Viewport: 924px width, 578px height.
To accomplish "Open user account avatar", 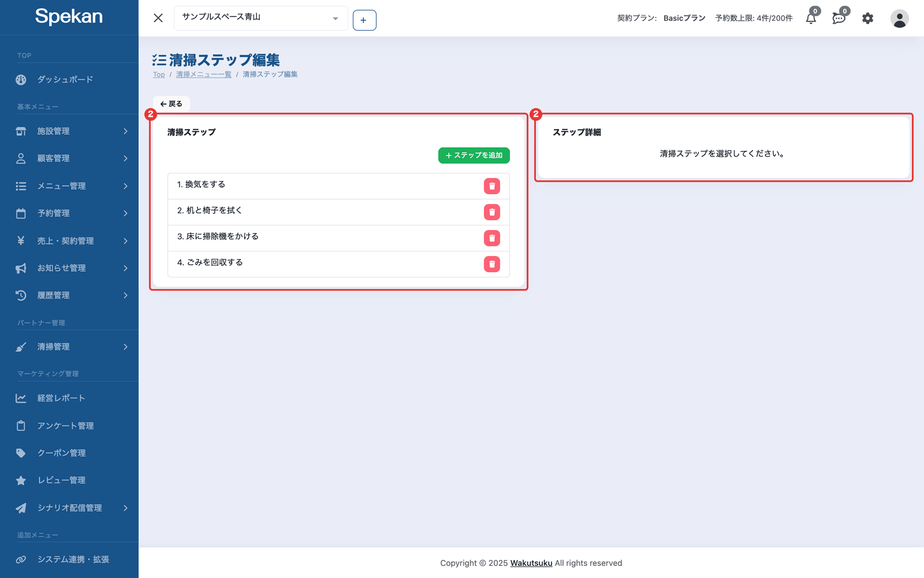I will click(899, 18).
